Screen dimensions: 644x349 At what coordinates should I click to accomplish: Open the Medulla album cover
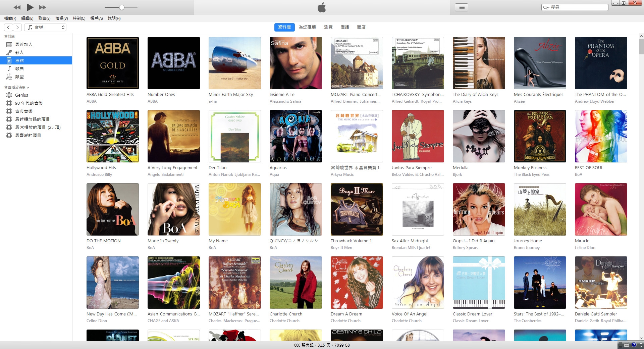[479, 136]
